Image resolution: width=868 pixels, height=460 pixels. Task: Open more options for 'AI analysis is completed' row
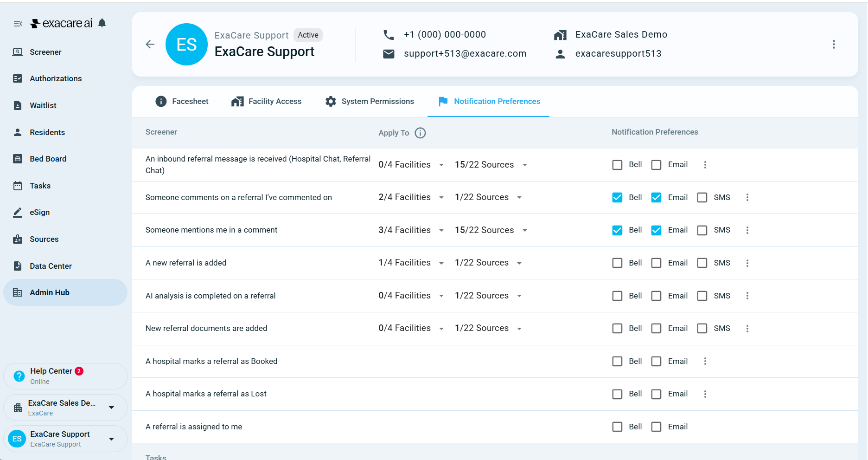point(747,296)
